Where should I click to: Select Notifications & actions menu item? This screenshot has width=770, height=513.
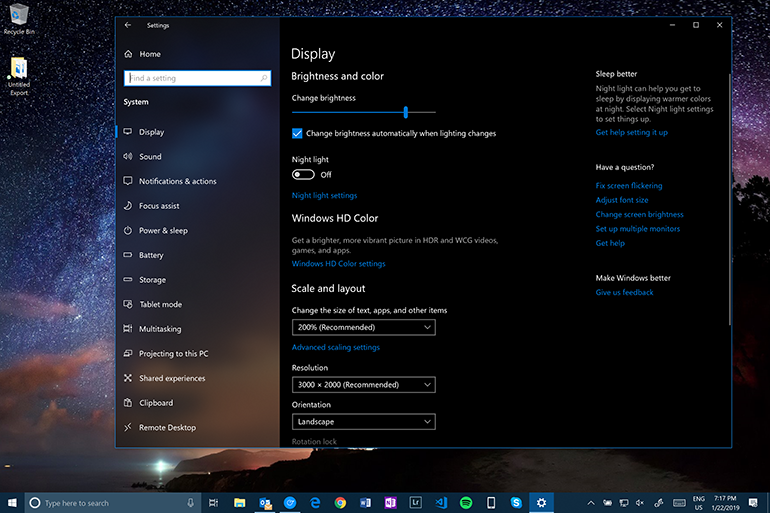click(x=177, y=182)
